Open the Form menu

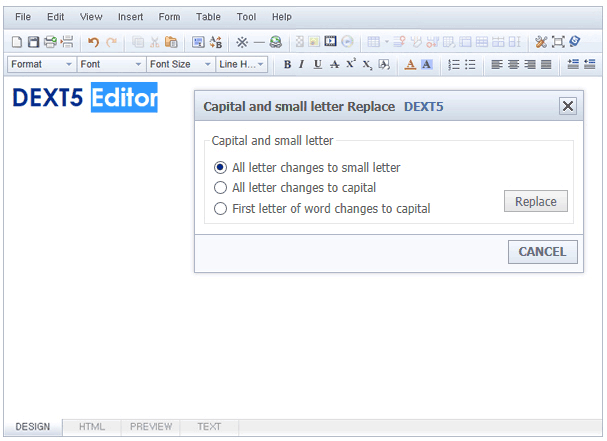[169, 17]
